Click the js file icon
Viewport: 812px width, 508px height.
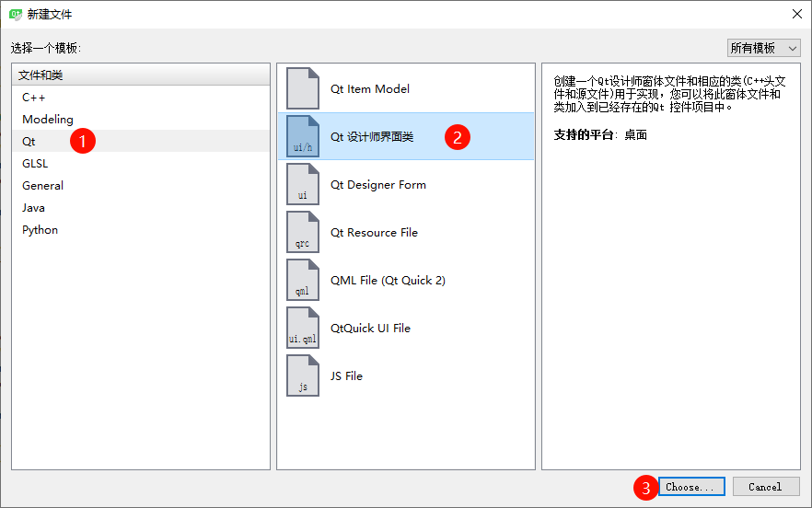303,376
